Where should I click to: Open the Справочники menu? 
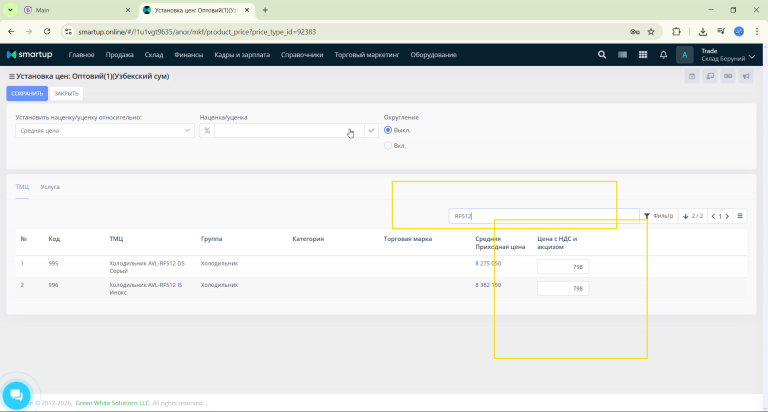pos(302,55)
